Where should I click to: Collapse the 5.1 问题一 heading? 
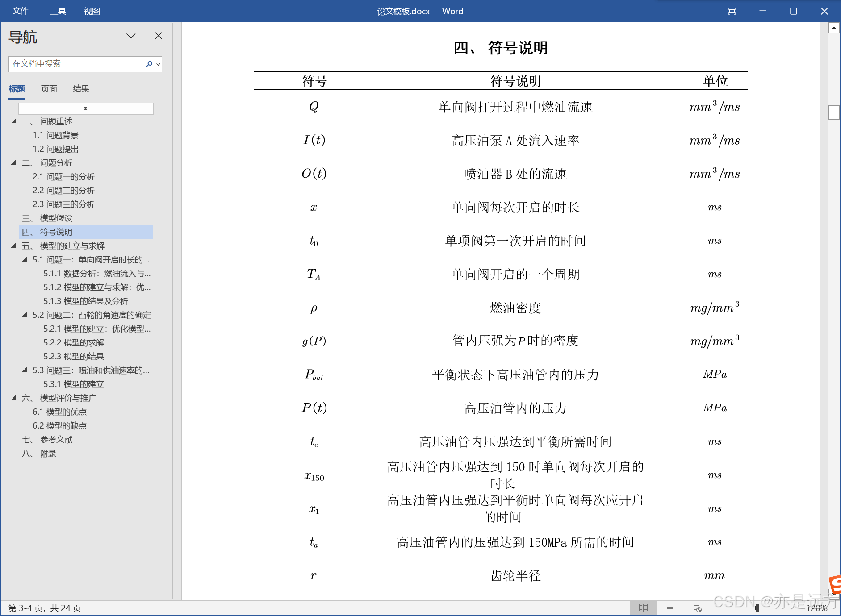point(25,259)
